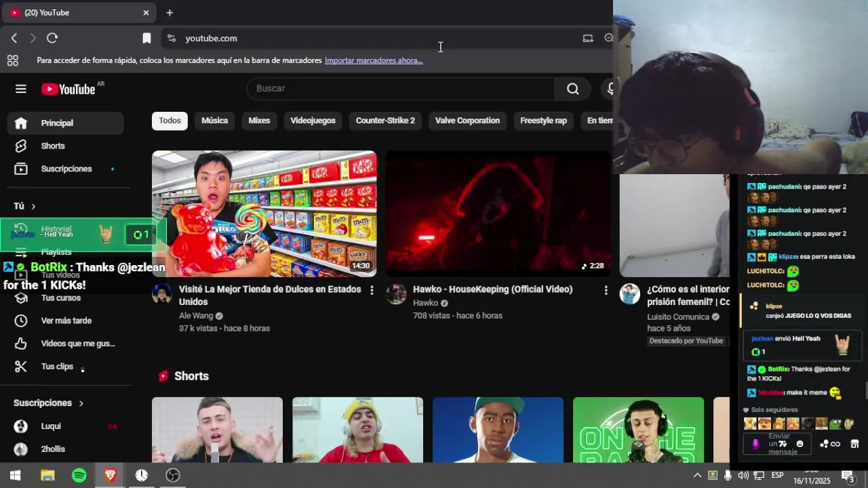Viewport: 868px width, 488px height.
Task: Open site settings icon in the address bar
Action: click(172, 39)
